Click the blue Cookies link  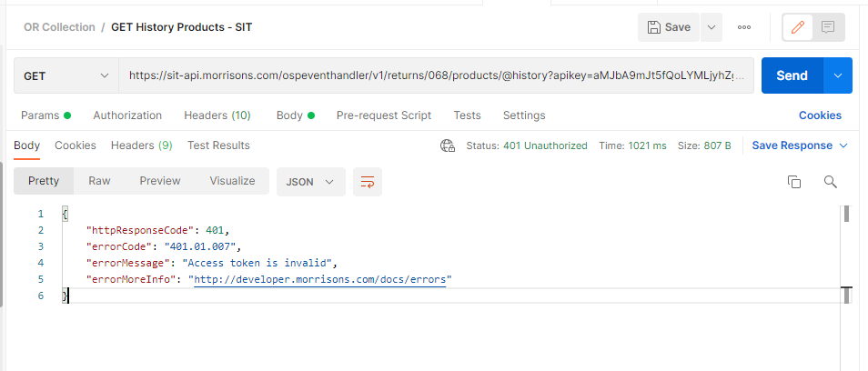[x=820, y=115]
